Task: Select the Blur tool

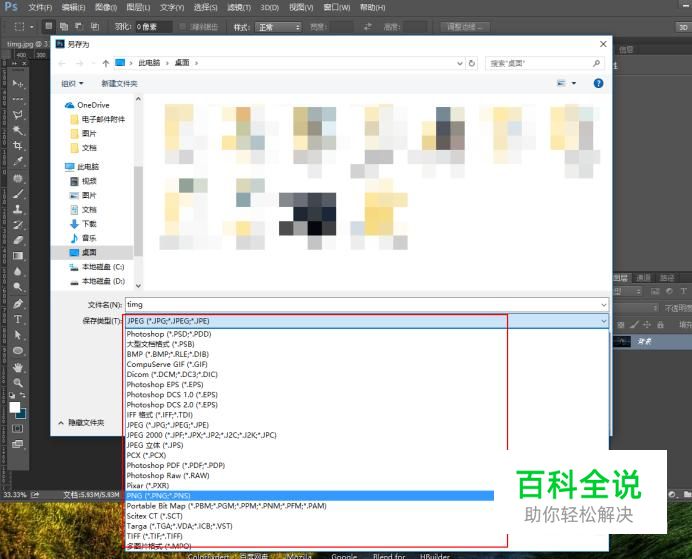Action: pos(18,271)
